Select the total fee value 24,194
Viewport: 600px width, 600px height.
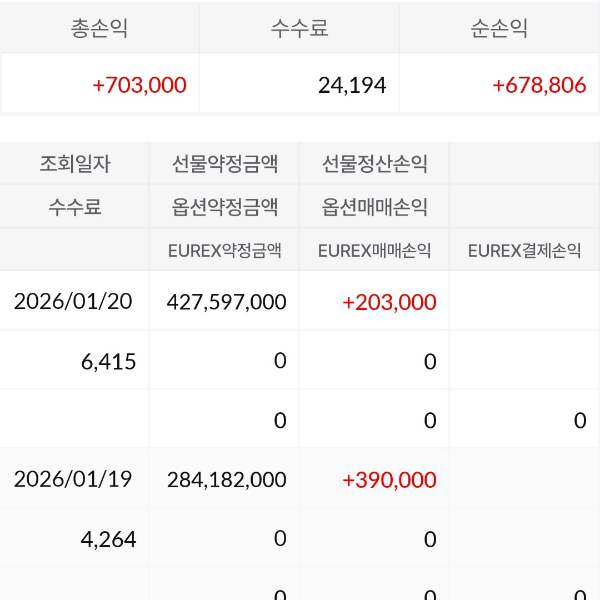(352, 85)
